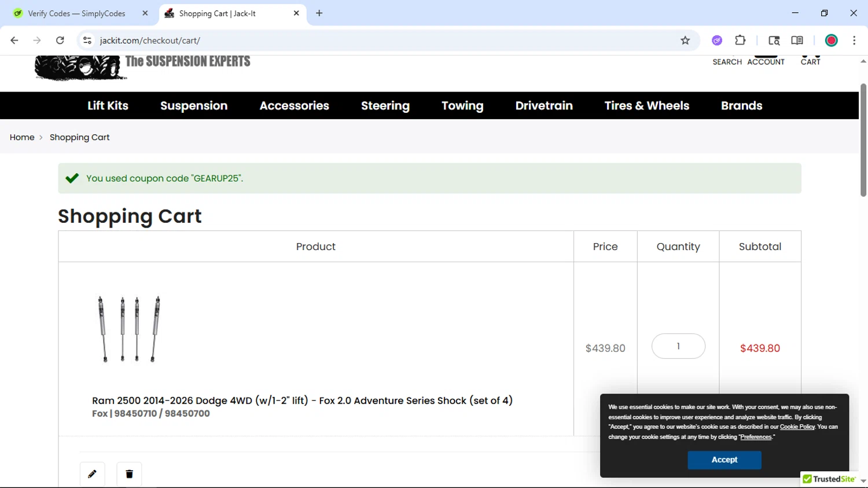The width and height of the screenshot is (868, 488).
Task: Open the Suspension menu
Action: [x=194, y=106]
